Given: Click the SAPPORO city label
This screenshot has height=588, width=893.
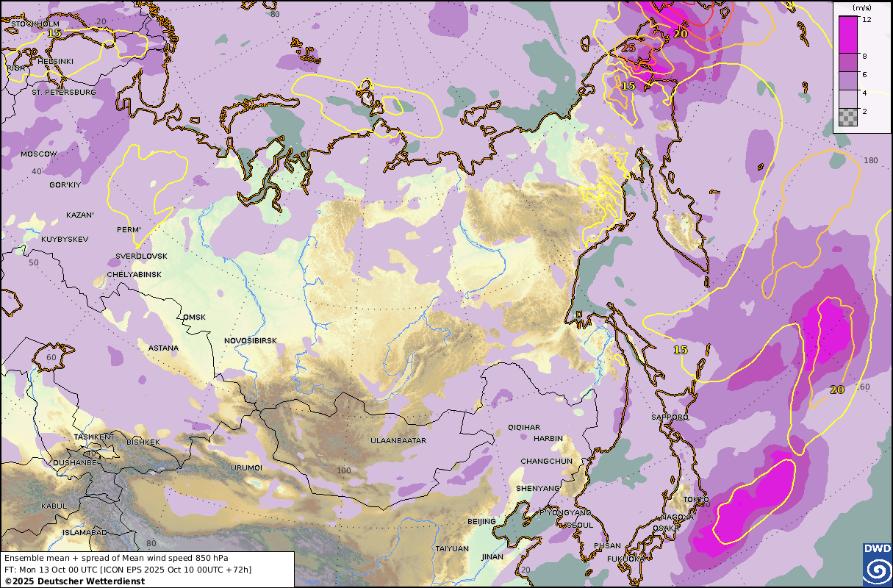Looking at the screenshot, I should click(x=670, y=417).
